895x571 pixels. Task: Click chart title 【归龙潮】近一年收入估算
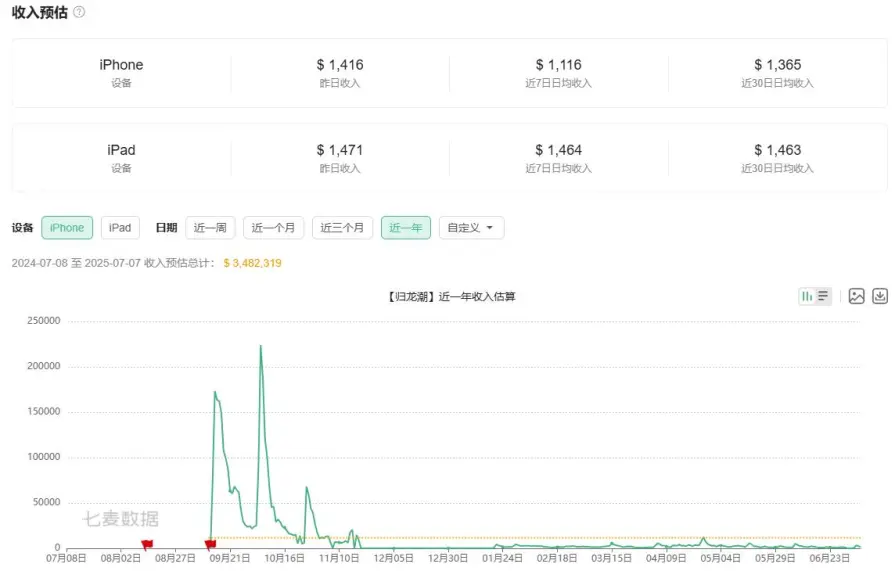pos(451,296)
